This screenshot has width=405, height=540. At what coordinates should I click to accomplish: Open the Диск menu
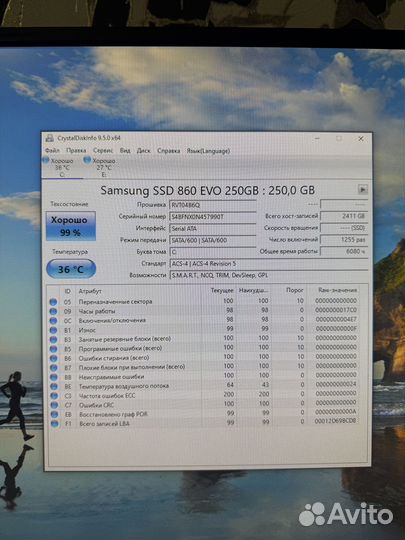pyautogui.click(x=143, y=150)
